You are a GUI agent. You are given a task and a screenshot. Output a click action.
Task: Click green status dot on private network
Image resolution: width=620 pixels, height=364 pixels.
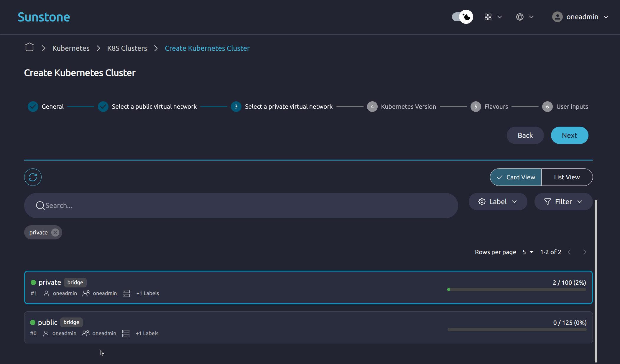tap(33, 282)
